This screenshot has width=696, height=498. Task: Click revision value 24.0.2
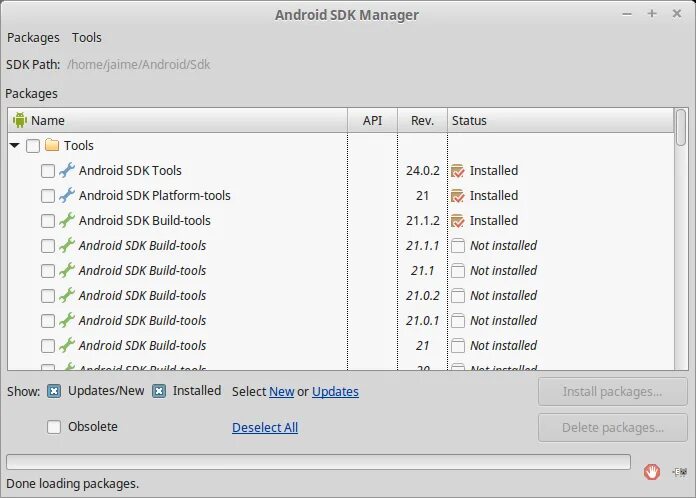coord(423,170)
